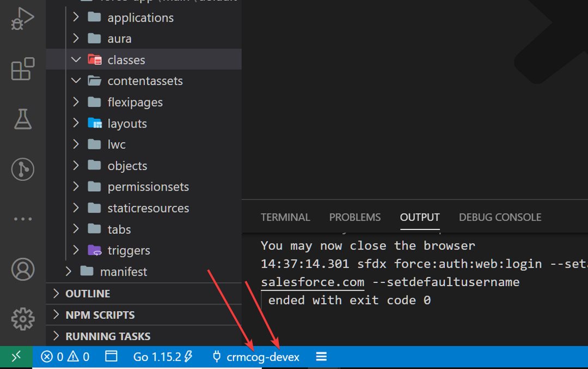The height and width of the screenshot is (369, 588).
Task: Click the blue layouts folder icon
Action: (95, 123)
